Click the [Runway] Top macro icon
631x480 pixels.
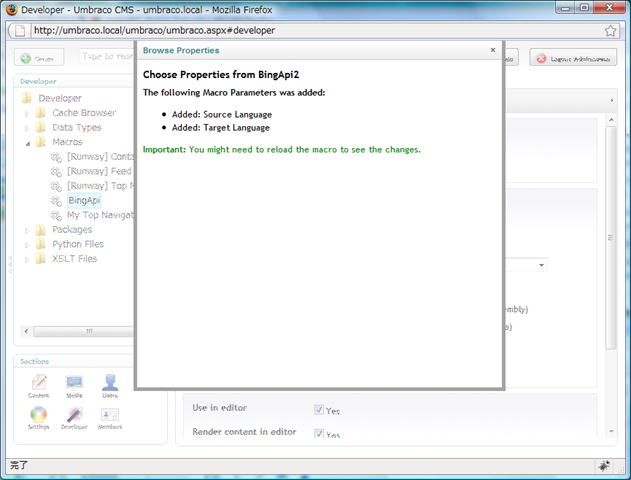56,186
